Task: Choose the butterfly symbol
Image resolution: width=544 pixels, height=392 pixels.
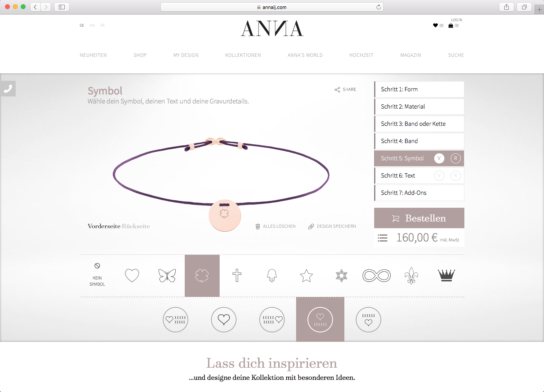Action: click(x=167, y=276)
